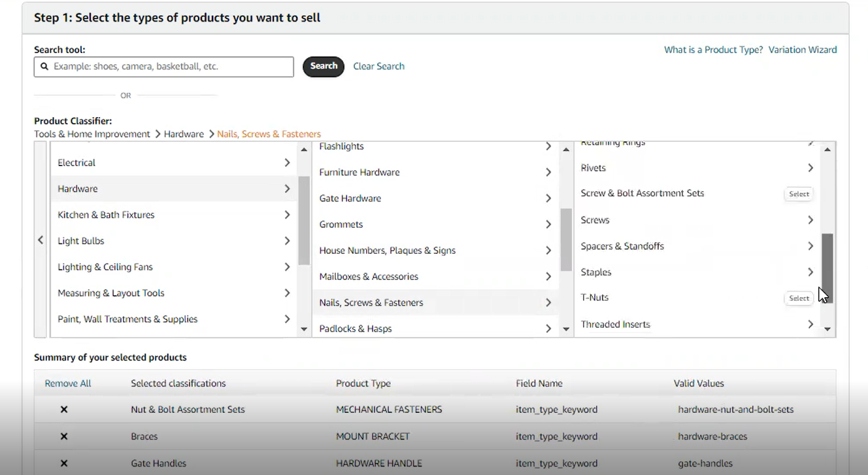Screen dimensions: 868x475
Task: Remove Nut & Bolt Assortment Sets via X icon
Action: [63, 409]
